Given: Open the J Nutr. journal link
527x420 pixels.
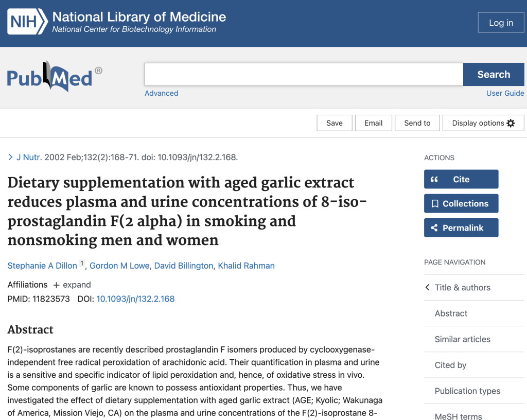Looking at the screenshot, I should pos(29,157).
